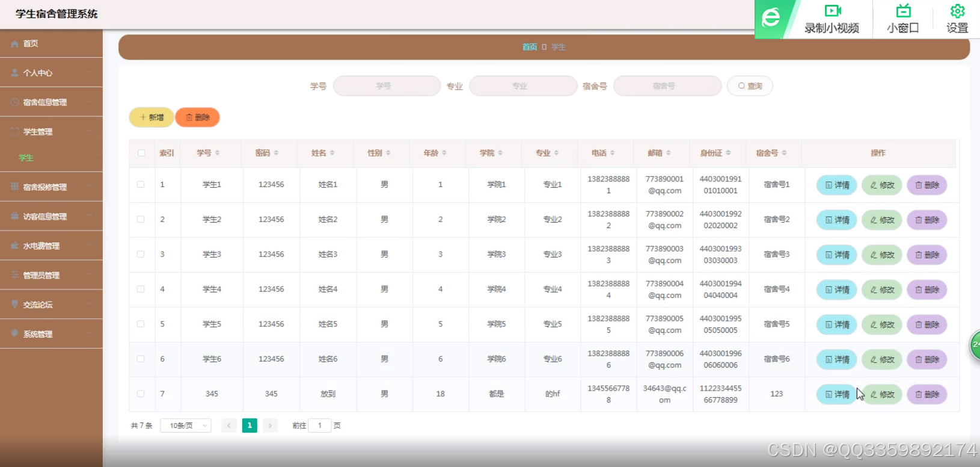This screenshot has height=467, width=980.
Task: Check the row checkbox for 学生4
Action: [141, 289]
